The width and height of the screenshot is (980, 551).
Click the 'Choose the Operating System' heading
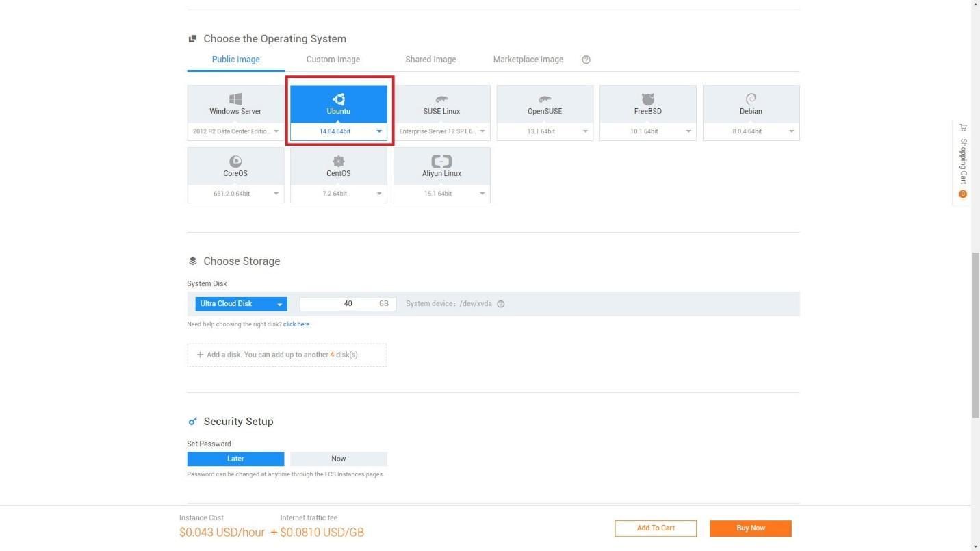tap(274, 39)
